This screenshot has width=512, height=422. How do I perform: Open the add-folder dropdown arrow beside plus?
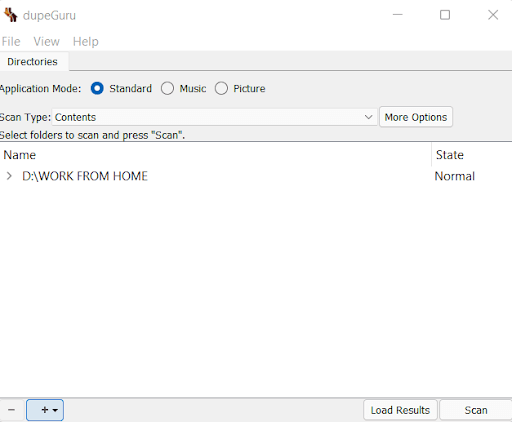click(x=55, y=410)
